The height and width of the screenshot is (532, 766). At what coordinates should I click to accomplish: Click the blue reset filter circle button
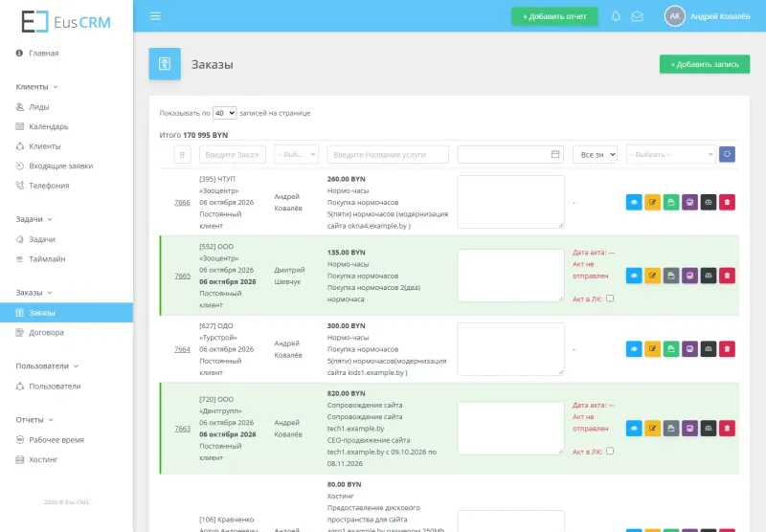pyautogui.click(x=727, y=154)
